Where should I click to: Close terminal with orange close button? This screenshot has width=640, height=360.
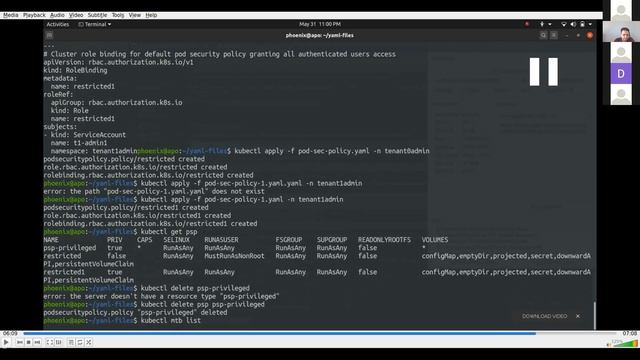[590, 36]
